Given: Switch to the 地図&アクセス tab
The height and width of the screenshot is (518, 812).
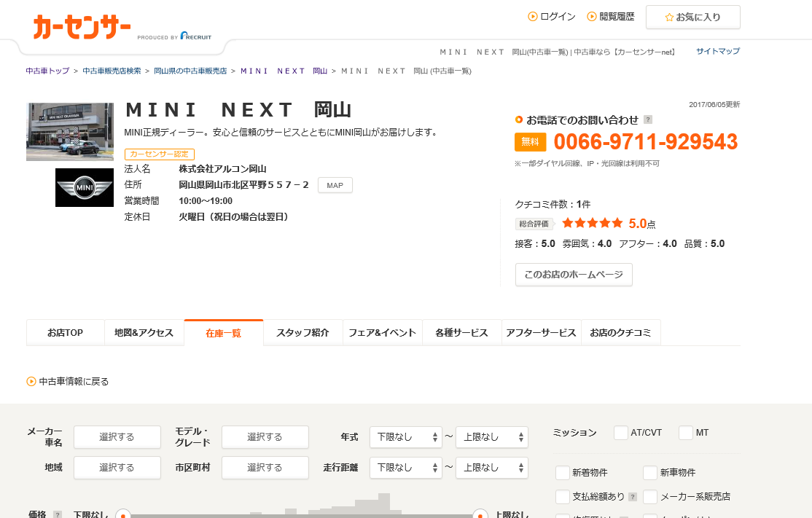Looking at the screenshot, I should (144, 333).
